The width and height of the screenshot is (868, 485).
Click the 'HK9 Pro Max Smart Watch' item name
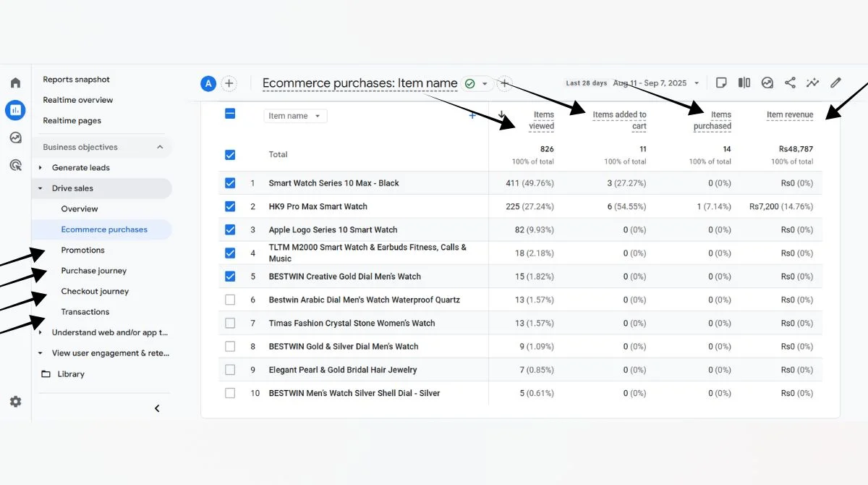point(318,206)
